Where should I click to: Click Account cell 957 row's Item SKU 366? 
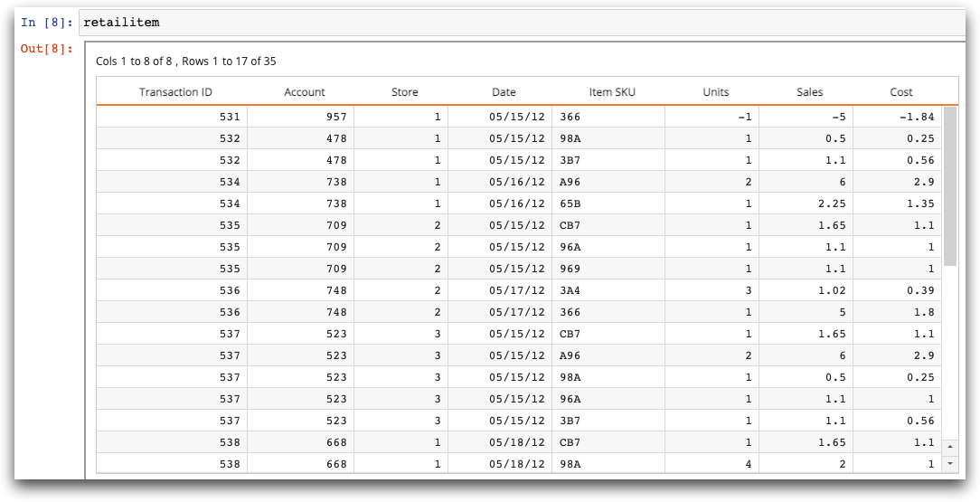pyautogui.click(x=608, y=117)
